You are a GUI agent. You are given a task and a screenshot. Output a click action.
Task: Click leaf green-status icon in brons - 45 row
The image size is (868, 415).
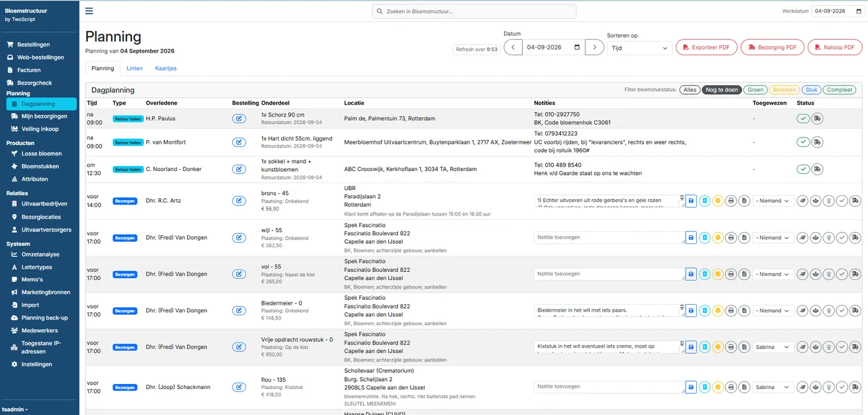[x=802, y=201]
